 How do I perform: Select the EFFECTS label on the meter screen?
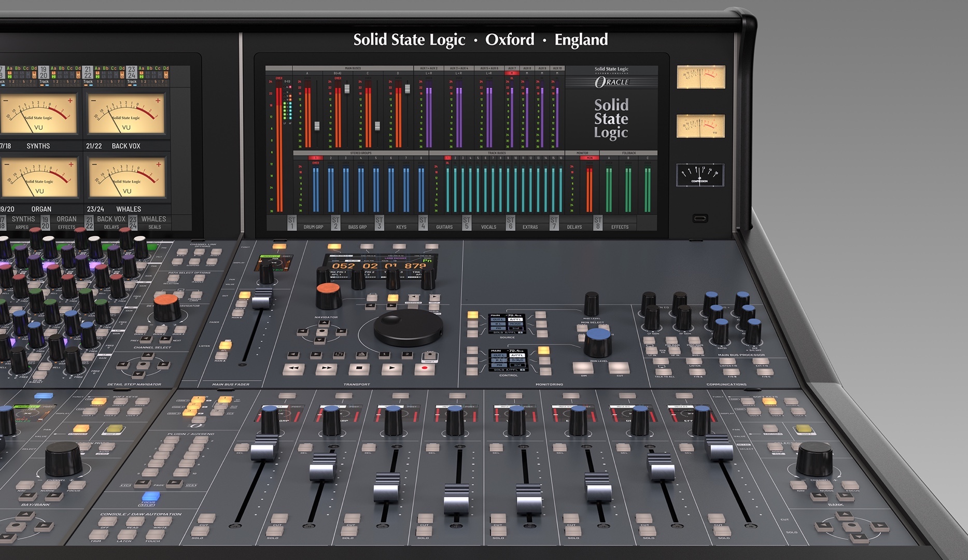point(620,227)
